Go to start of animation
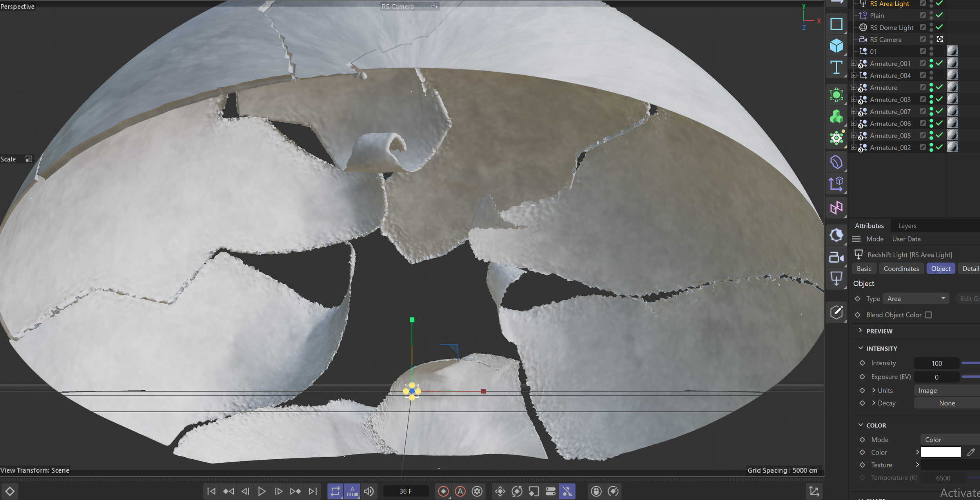 tap(211, 491)
